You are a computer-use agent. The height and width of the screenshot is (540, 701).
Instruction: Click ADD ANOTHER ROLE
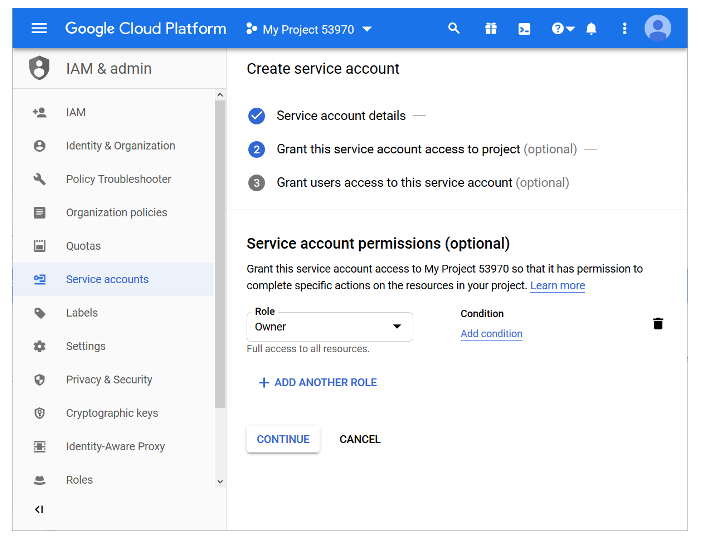317,382
